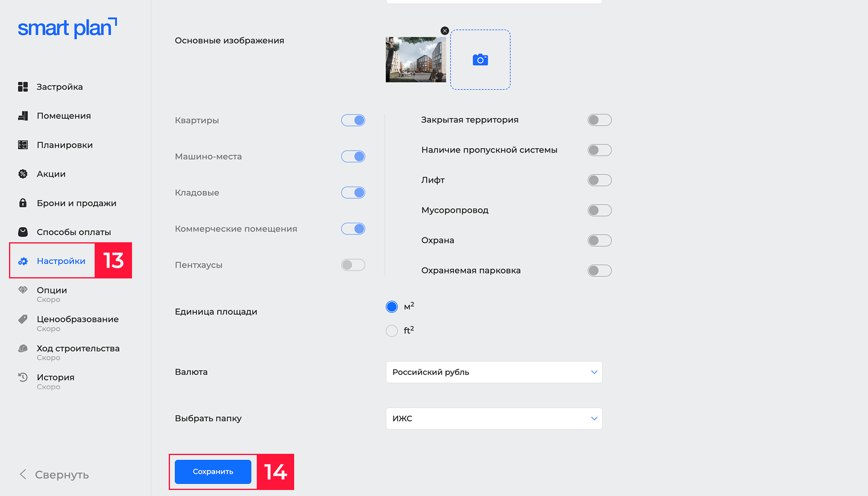The width and height of the screenshot is (868, 496).
Task: Enable Закрытая территория switch
Action: pyautogui.click(x=600, y=120)
